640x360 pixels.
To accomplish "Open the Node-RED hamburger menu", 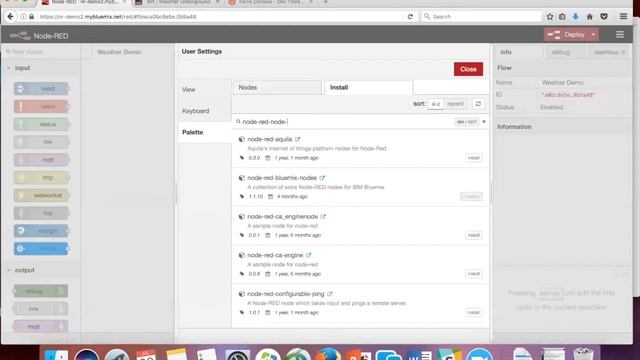I will pyautogui.click(x=620, y=35).
